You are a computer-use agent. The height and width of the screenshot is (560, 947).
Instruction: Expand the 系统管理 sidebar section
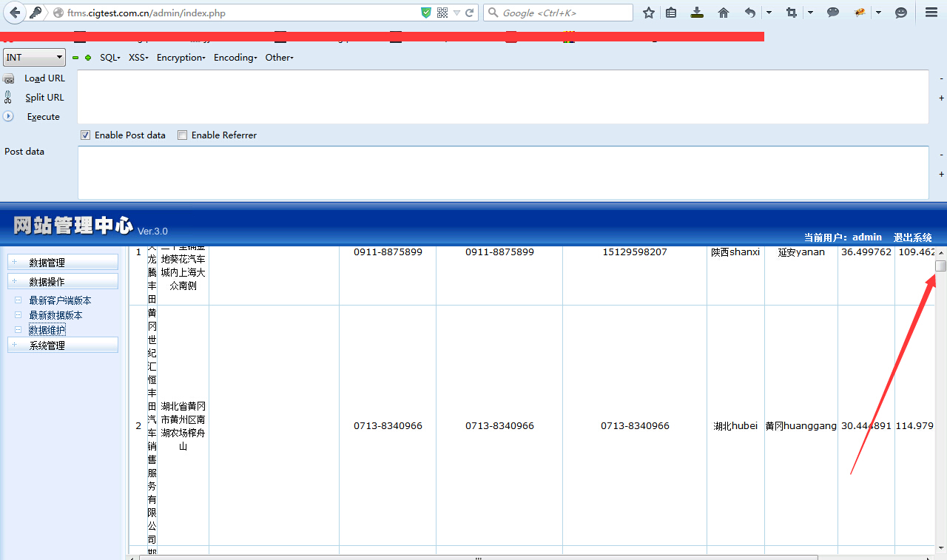click(63, 345)
